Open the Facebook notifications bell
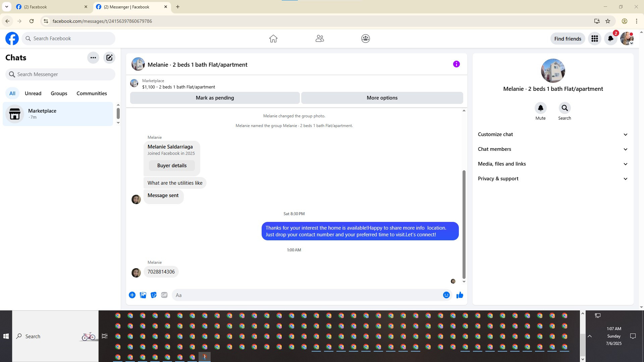The image size is (644, 362). tap(610, 39)
